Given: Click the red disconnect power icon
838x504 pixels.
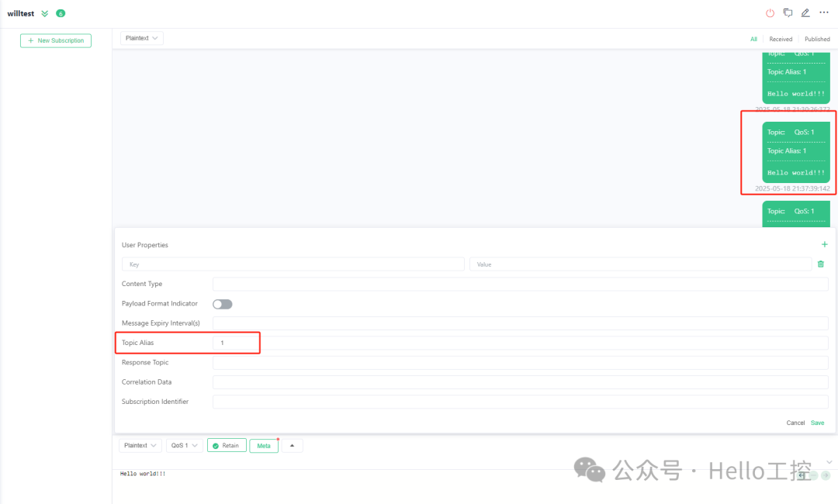Looking at the screenshot, I should [x=770, y=13].
